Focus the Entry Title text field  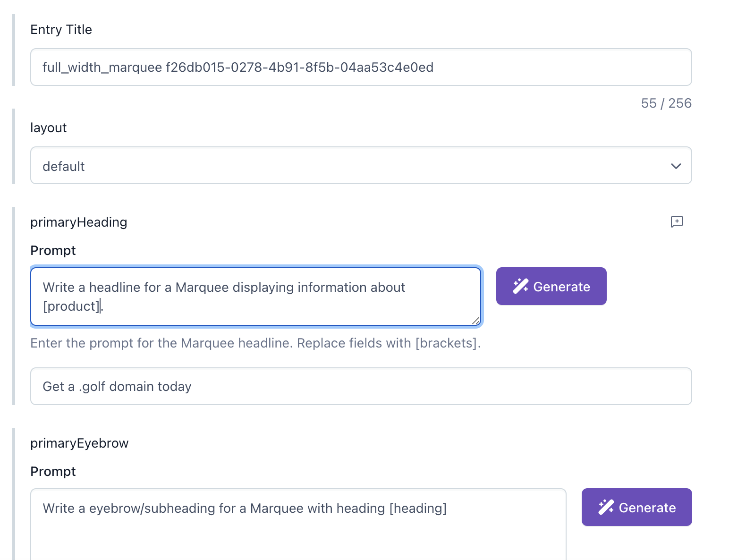(361, 68)
